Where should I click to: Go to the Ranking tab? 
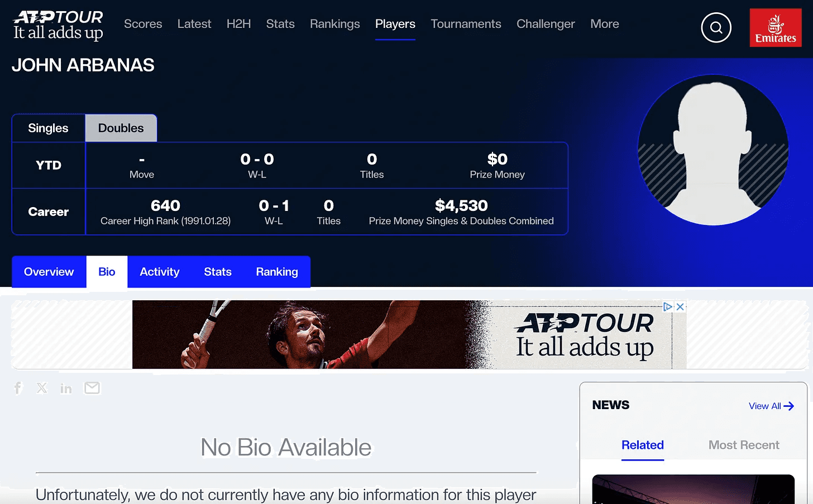click(x=277, y=272)
